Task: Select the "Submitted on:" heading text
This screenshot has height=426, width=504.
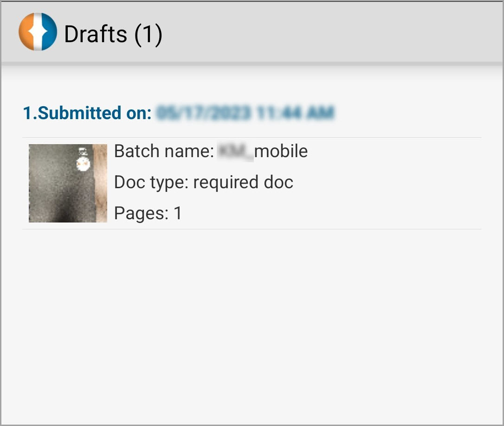Action: click(95, 113)
